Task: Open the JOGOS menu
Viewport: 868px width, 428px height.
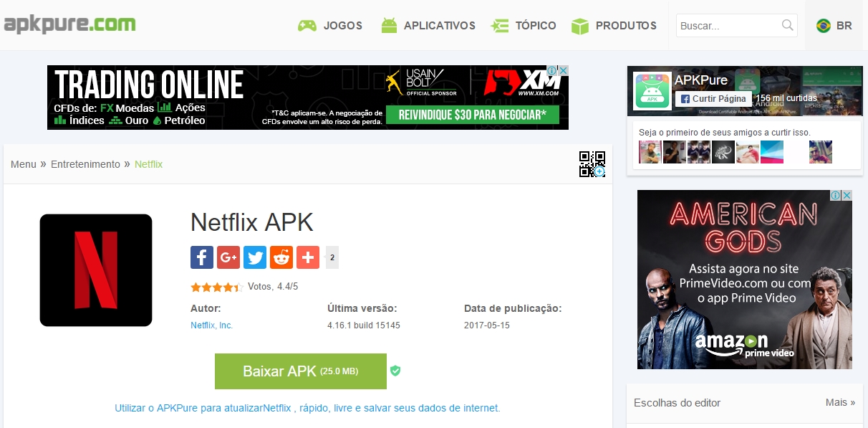Action: pos(330,26)
